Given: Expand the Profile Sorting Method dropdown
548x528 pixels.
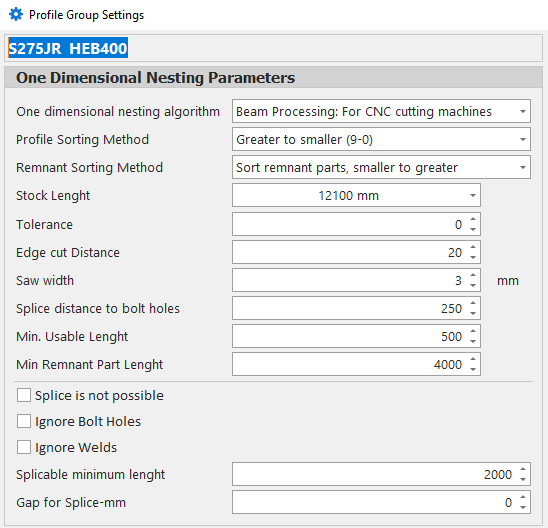Looking at the screenshot, I should [381, 139].
